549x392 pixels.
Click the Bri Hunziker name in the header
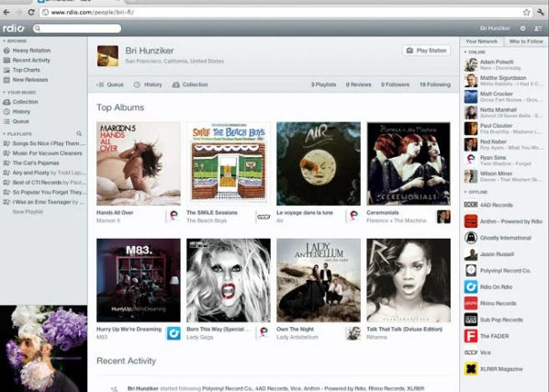tap(495, 28)
